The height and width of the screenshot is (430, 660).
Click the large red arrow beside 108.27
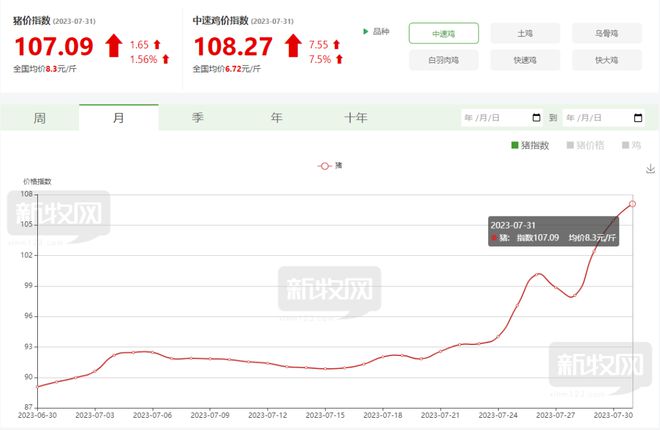pyautogui.click(x=293, y=46)
